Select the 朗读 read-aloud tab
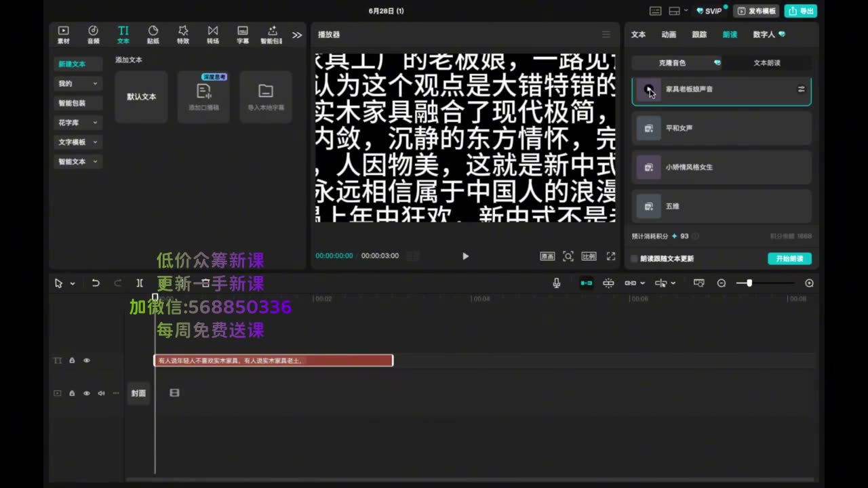Image resolution: width=868 pixels, height=488 pixels. (x=730, y=35)
